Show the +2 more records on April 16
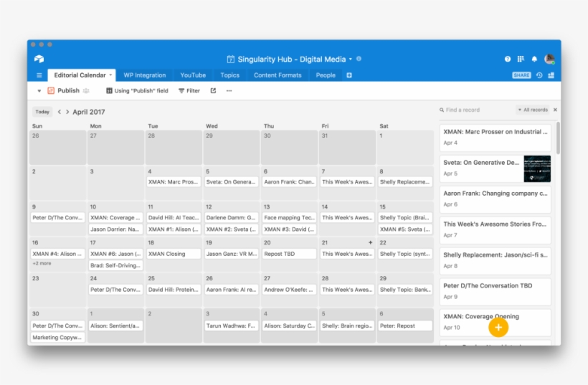Screen dimensions: 588x385 click(42, 264)
